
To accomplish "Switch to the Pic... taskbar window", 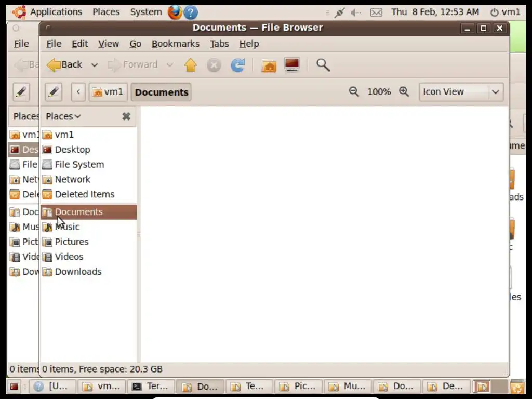I will coord(299,387).
